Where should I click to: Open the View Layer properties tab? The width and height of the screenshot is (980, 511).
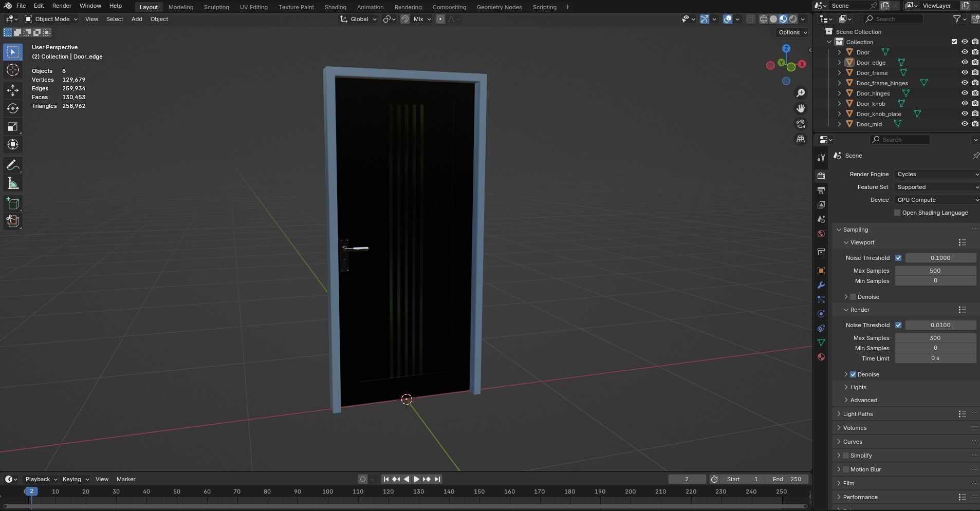[x=821, y=205]
